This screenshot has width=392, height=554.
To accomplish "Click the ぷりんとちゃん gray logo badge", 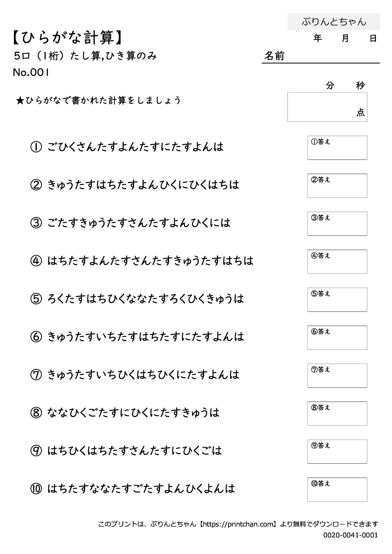I will pyautogui.click(x=333, y=22).
